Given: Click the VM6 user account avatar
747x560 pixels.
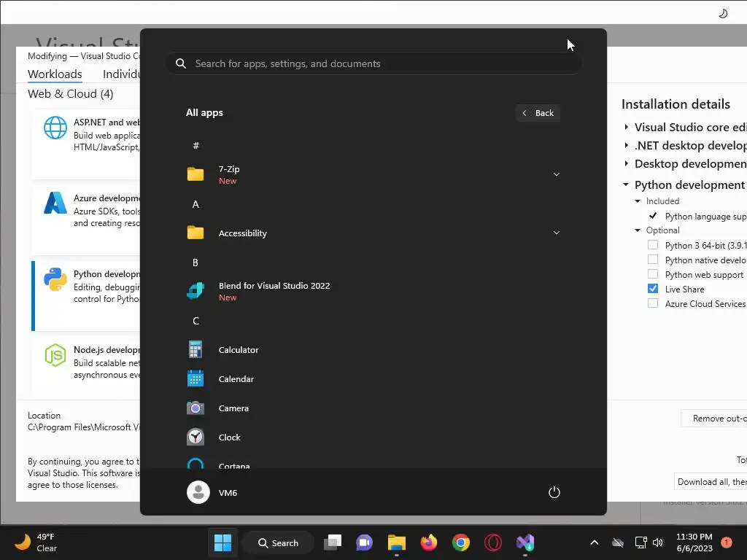Looking at the screenshot, I should point(198,492).
